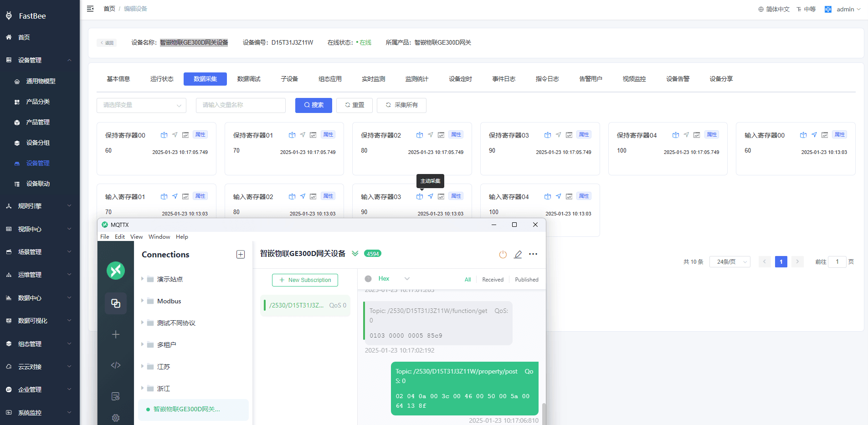Toggle MQTTX disconnect power button
The image size is (868, 425).
coord(503,254)
